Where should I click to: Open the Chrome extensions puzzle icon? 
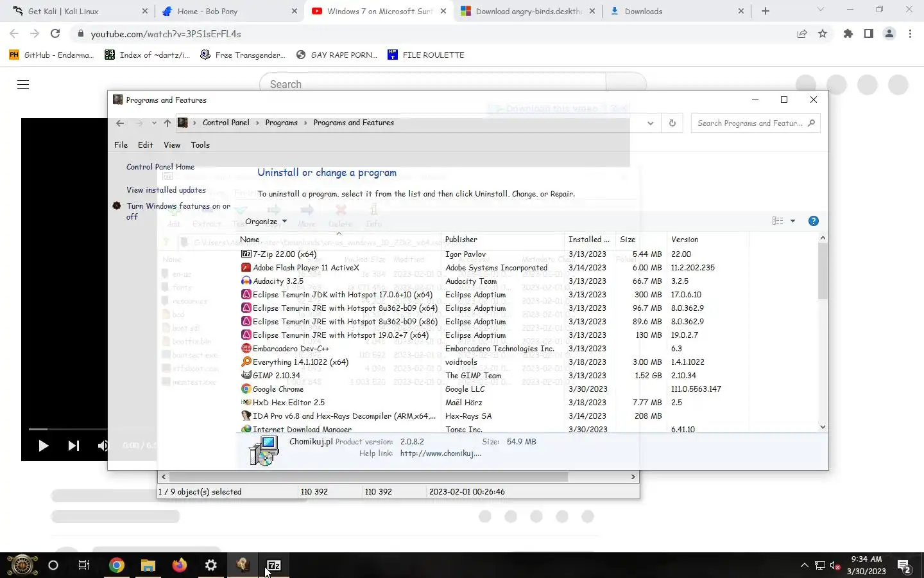point(848,34)
